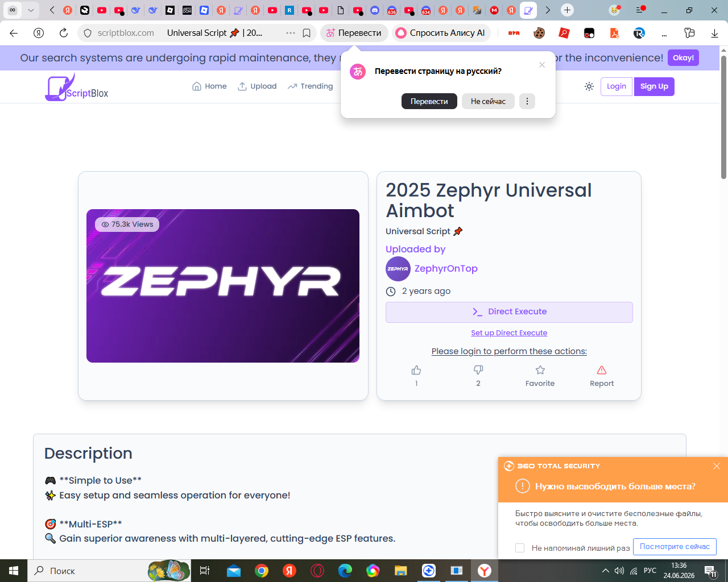This screenshot has width=728, height=582.
Task: Go to the Home nav item
Action: click(x=209, y=86)
